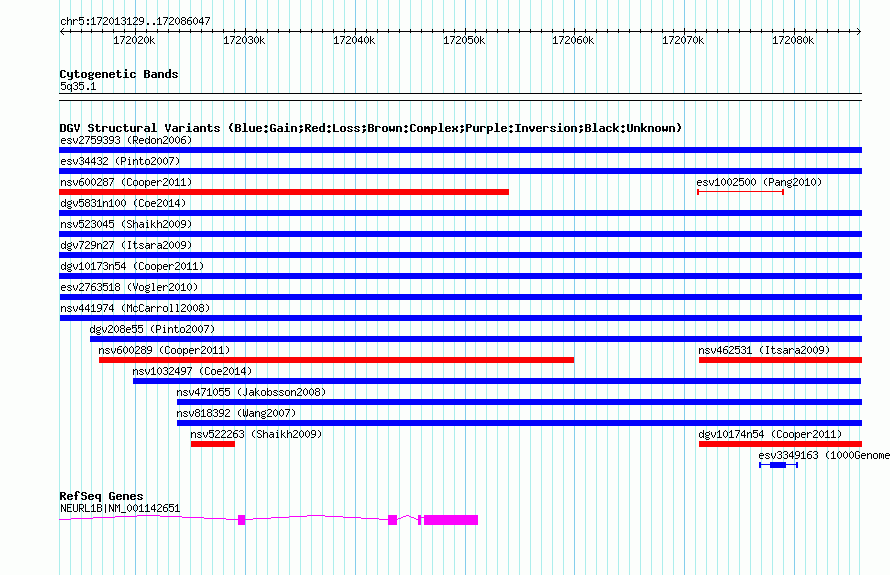890x575 pixels.
Task: Click the red nsv600289 loss bar
Action: coord(336,360)
